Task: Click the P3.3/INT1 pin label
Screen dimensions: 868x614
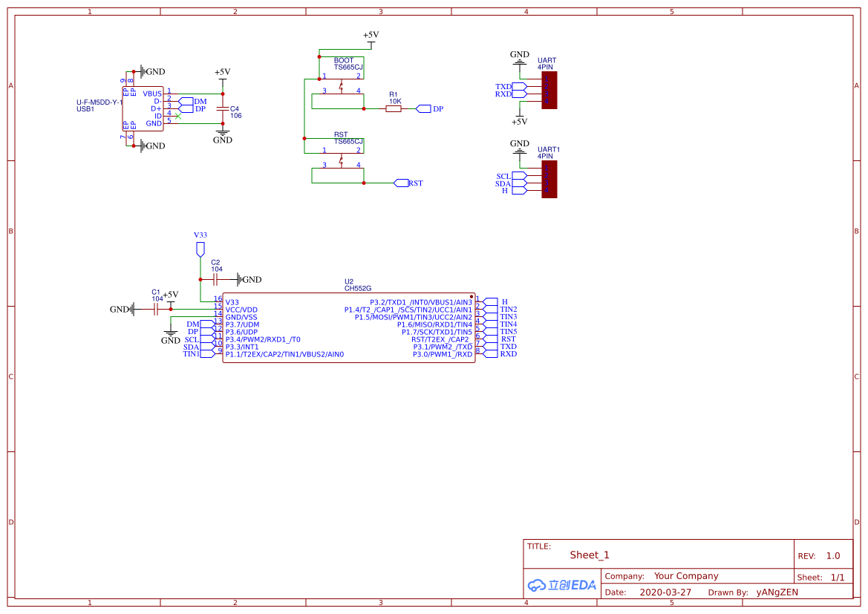Action: click(x=242, y=347)
